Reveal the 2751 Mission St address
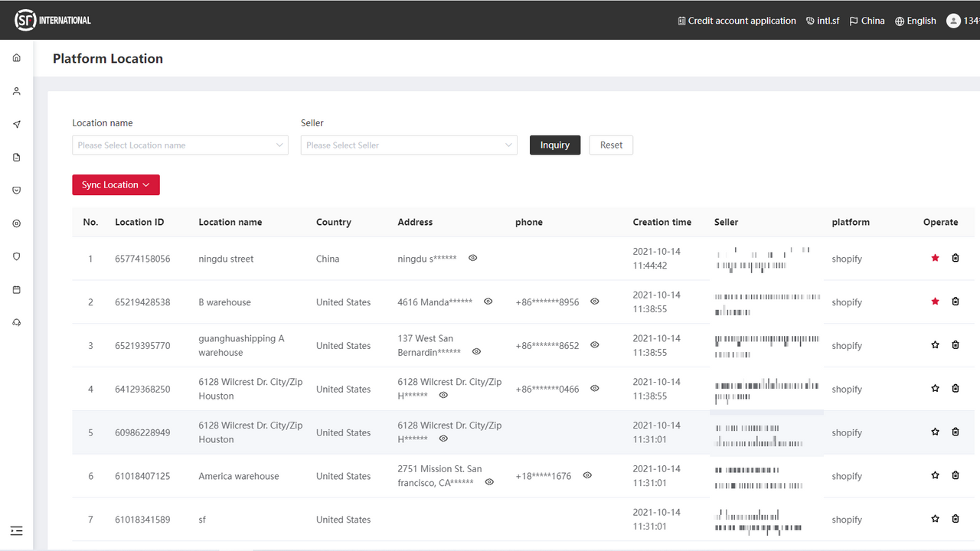Image resolution: width=980 pixels, height=551 pixels. (x=489, y=482)
